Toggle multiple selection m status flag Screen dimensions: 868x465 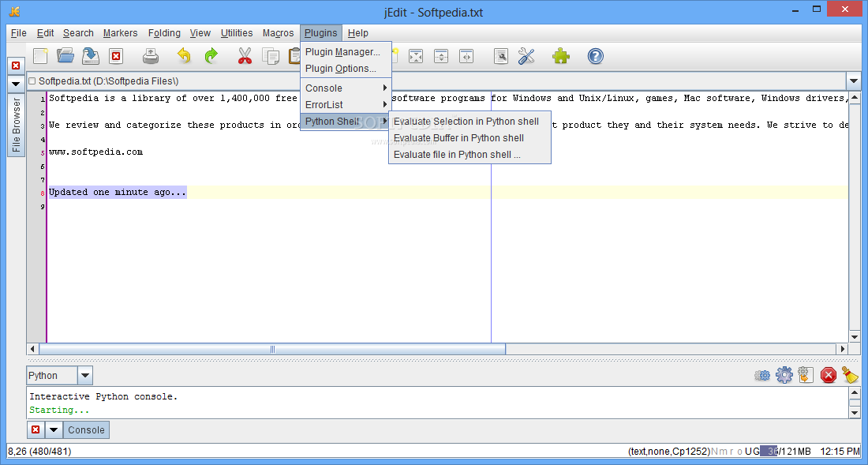[x=724, y=452]
